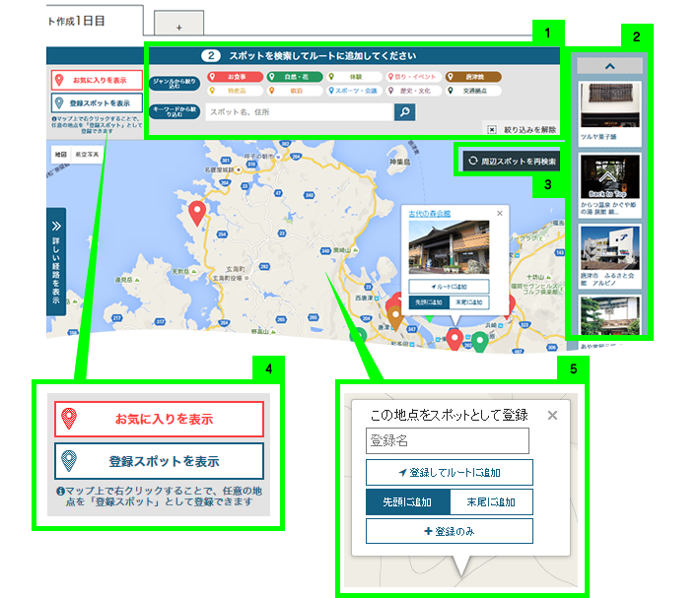The width and height of the screenshot is (700, 598).
Task: Select the ツルヤ菓子舗 thumbnail in spot list
Action: coord(611,106)
